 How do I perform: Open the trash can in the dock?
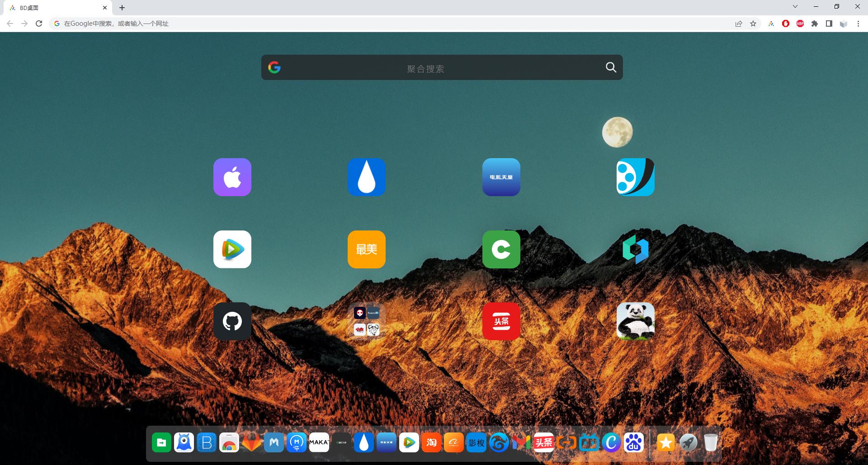[x=711, y=443]
